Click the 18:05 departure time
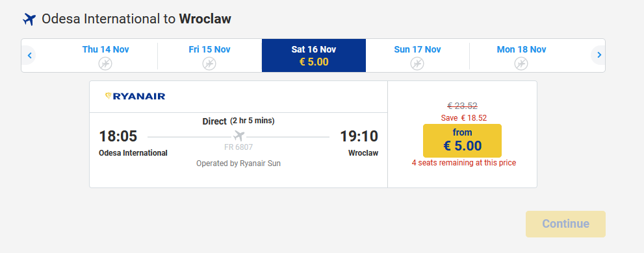Viewport: 644px width, 253px height. (118, 136)
